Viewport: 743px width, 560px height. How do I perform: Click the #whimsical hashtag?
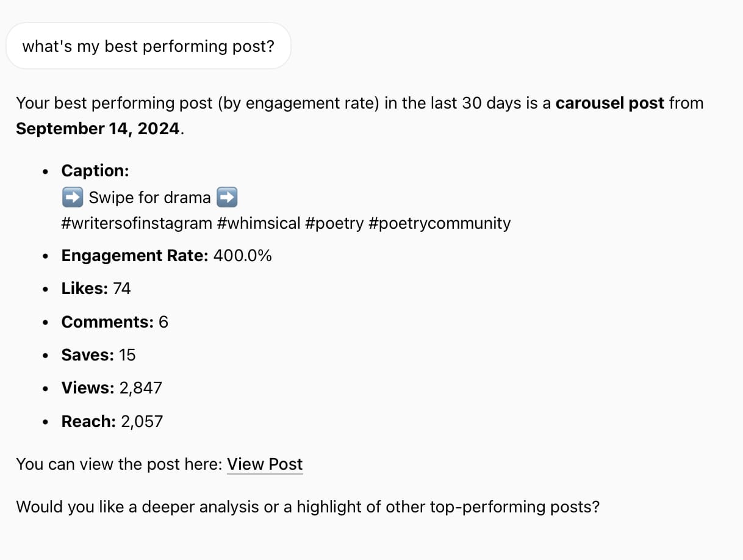coord(259,223)
